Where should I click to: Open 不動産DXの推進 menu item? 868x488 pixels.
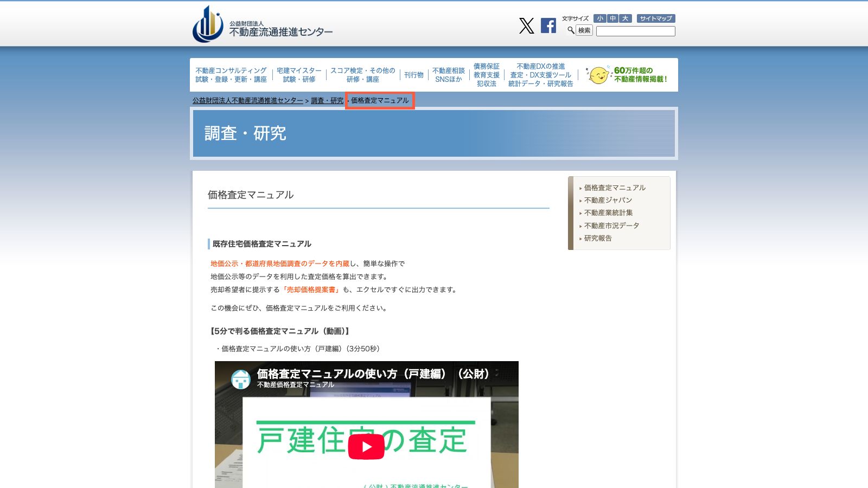[x=541, y=75]
